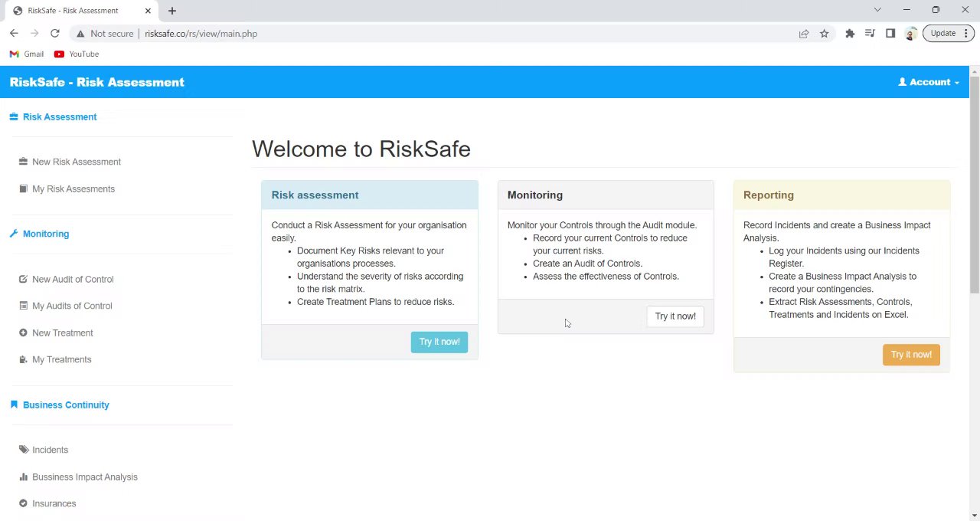The height and width of the screenshot is (521, 980).
Task: Close the RiskSafe browser tab
Action: [x=148, y=11]
